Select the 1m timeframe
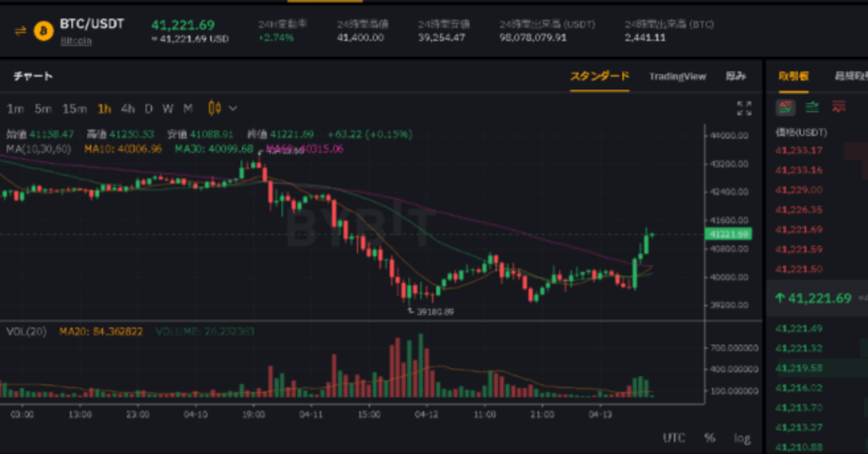The width and height of the screenshot is (868, 454). [x=16, y=108]
